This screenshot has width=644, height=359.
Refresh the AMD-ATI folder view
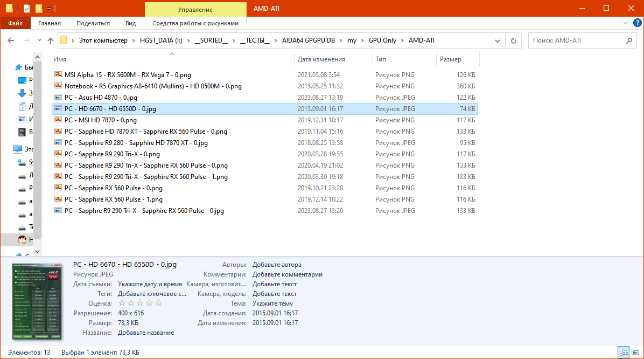point(513,40)
